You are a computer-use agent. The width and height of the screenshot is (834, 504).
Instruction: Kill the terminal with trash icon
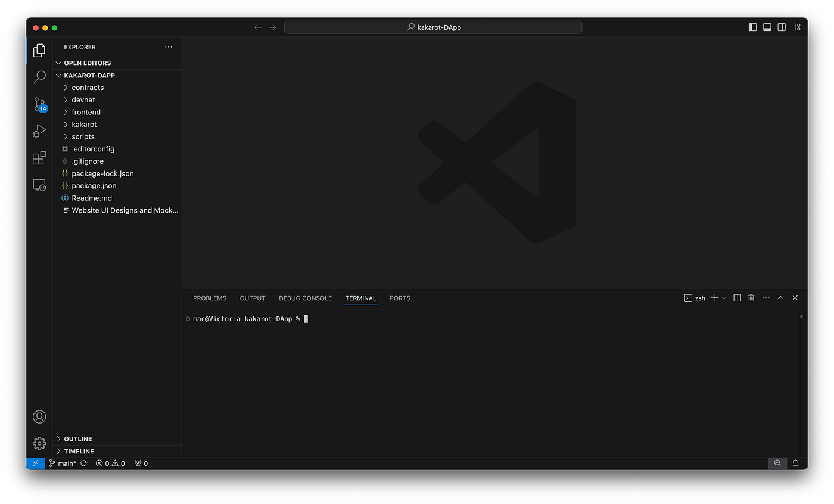coord(751,298)
